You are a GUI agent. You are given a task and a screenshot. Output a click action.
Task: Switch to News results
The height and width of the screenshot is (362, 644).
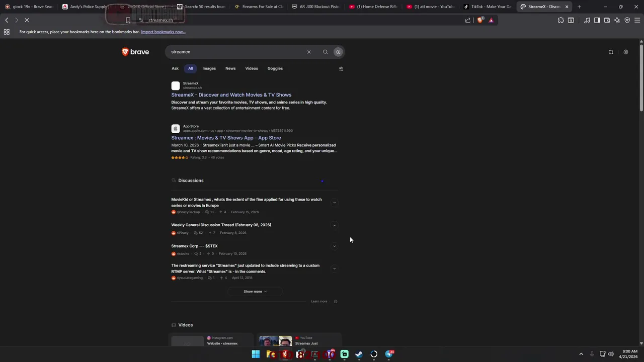(230, 68)
